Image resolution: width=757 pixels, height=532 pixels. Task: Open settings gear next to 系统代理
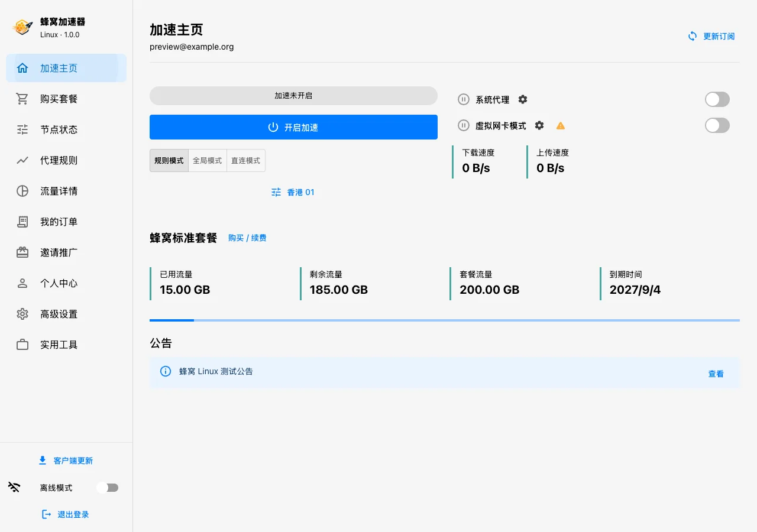coord(523,99)
